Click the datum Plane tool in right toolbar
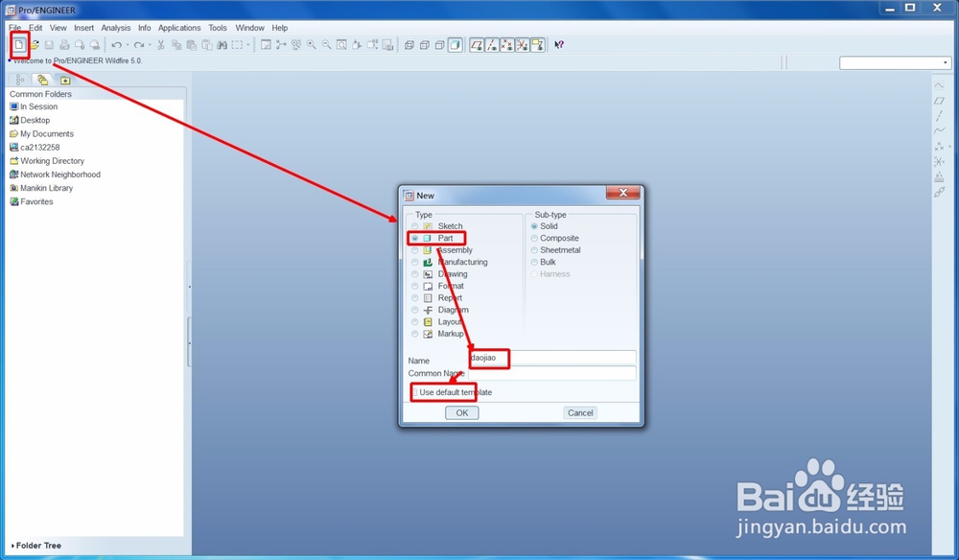Image resolution: width=959 pixels, height=560 pixels. point(940,101)
